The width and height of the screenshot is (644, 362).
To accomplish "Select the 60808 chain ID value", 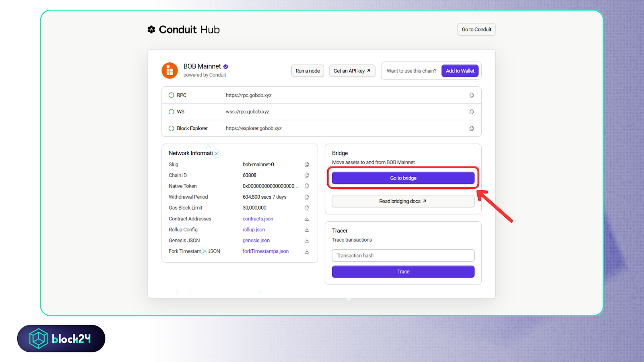I will 250,175.
